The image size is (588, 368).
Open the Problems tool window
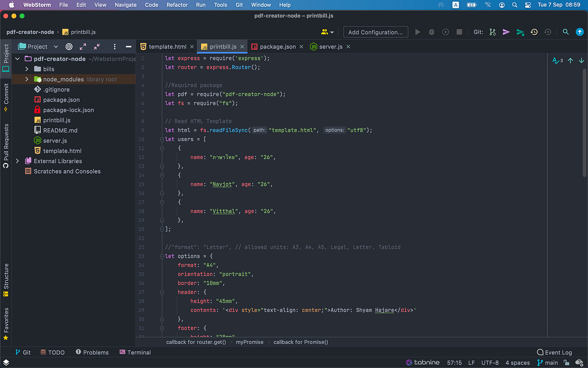(92, 352)
